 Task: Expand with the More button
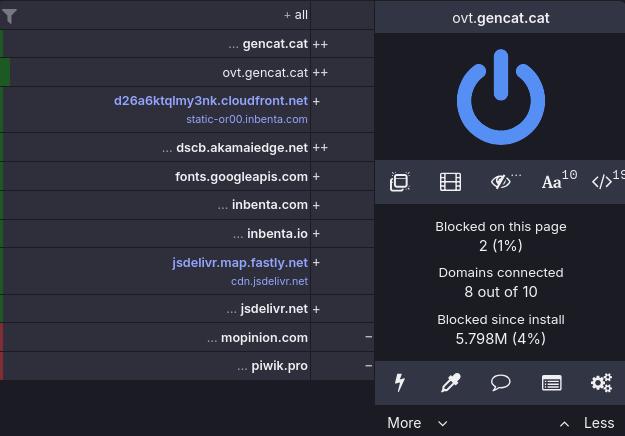[417, 423]
